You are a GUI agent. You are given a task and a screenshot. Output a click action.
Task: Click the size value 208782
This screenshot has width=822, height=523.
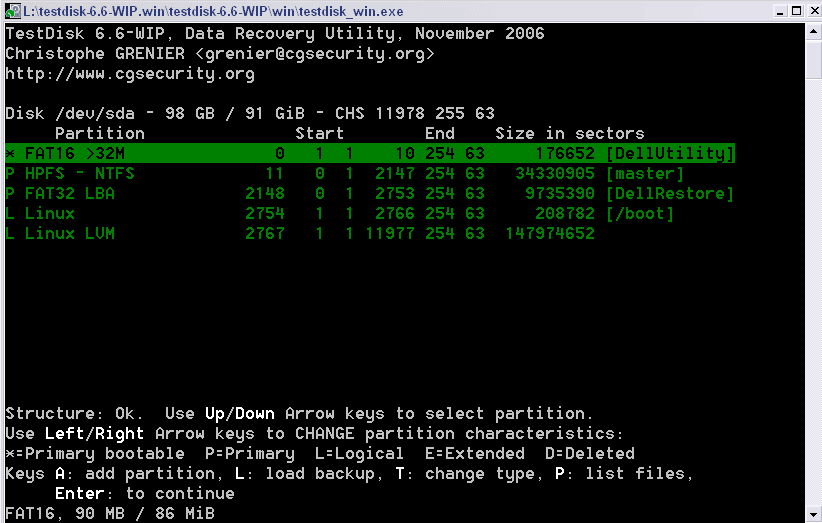click(565, 213)
